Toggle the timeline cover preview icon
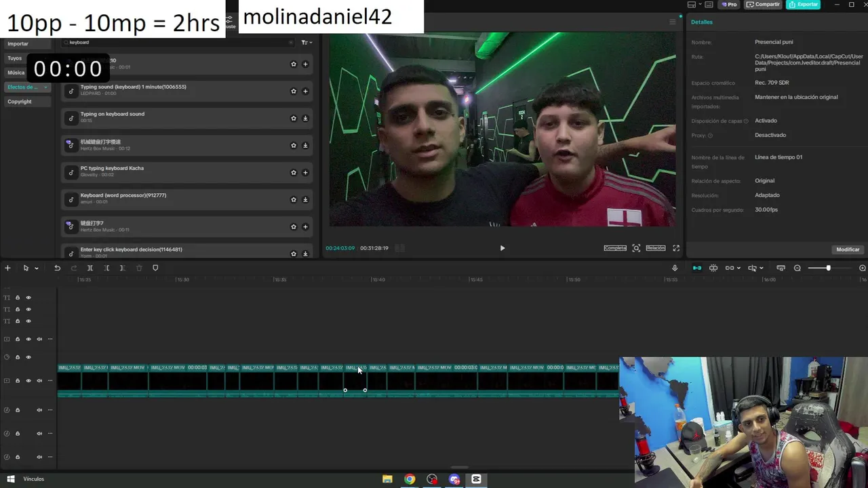The height and width of the screenshot is (488, 868). [x=781, y=268]
